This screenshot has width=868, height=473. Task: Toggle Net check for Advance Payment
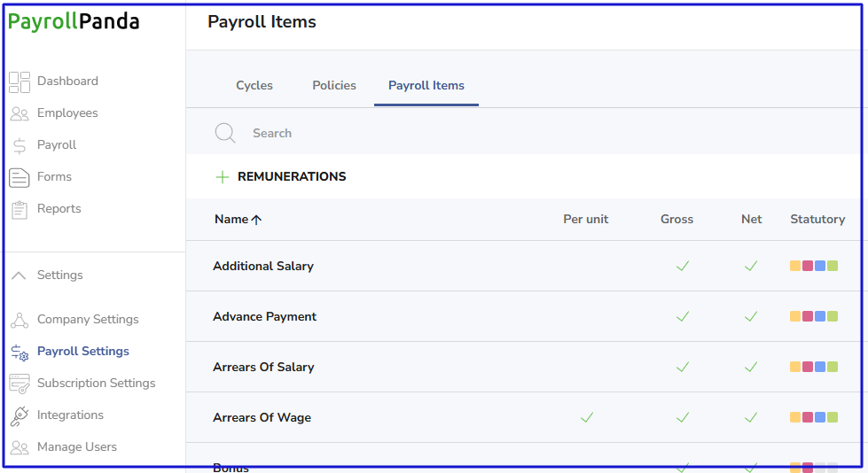click(x=750, y=316)
